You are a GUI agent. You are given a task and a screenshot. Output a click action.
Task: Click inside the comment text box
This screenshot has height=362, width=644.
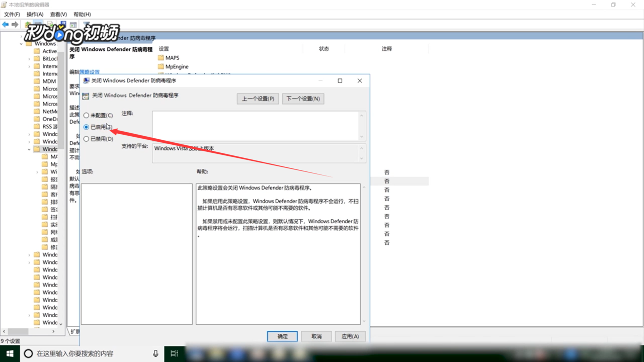tap(256, 126)
